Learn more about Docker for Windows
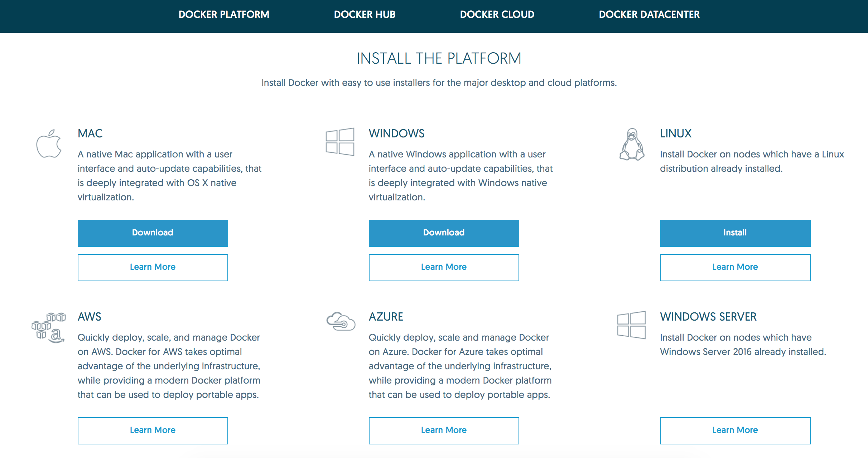868x458 pixels. pos(444,267)
